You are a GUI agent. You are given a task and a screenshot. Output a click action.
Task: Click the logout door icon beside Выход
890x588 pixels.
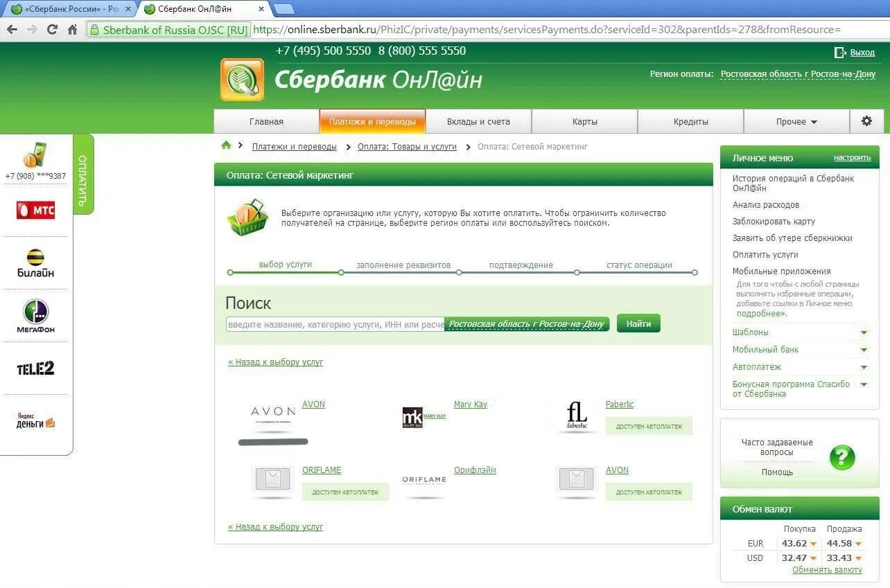(840, 53)
